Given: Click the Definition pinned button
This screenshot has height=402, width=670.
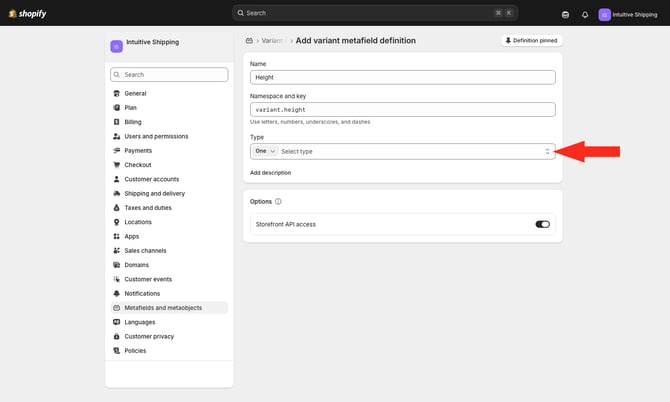Looking at the screenshot, I should coord(532,41).
